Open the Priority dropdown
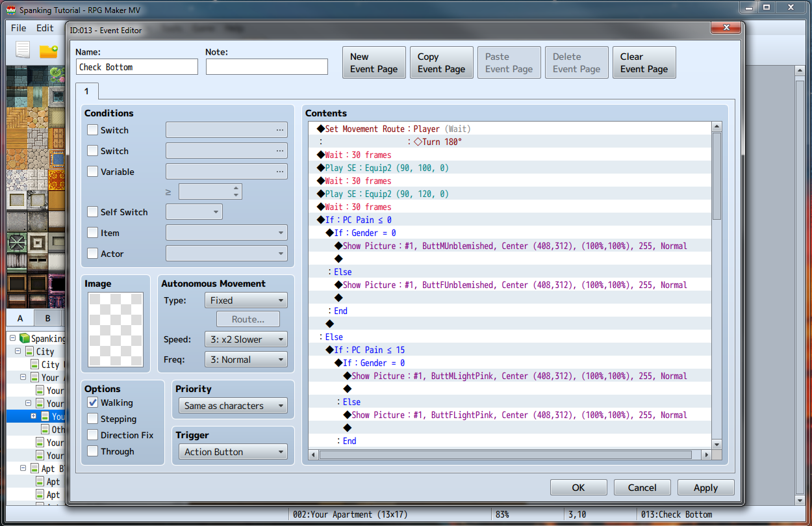 [x=233, y=406]
